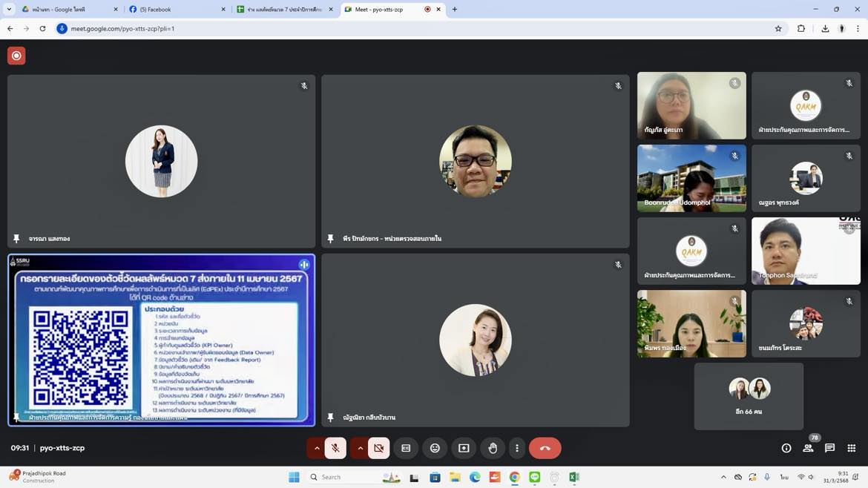Viewport: 868px width, 488px height.
Task: Open the Activities grid icon
Action: (851, 448)
